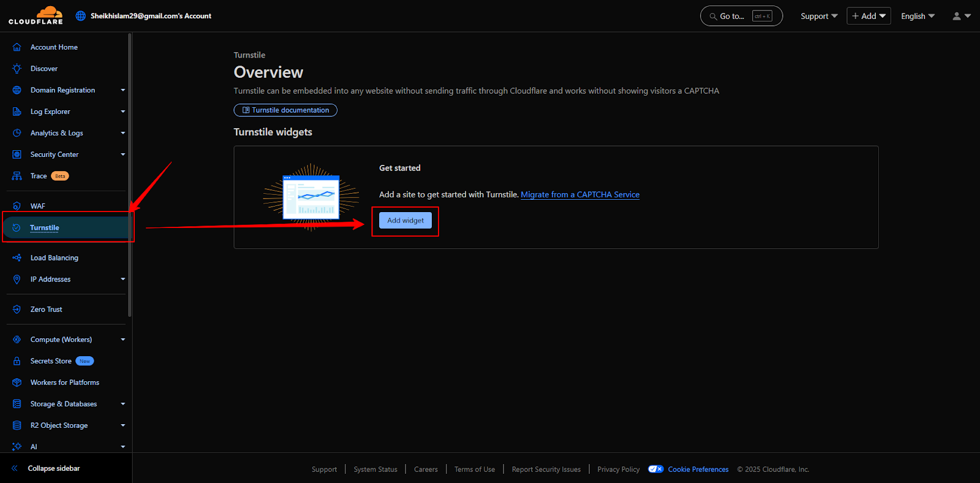980x483 pixels.
Task: Click the Compute (Workers) icon
Action: click(x=17, y=340)
